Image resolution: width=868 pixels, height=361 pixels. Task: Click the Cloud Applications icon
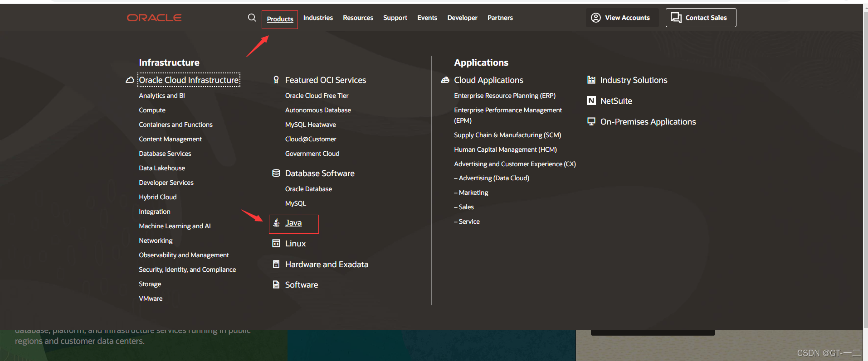[x=445, y=80]
